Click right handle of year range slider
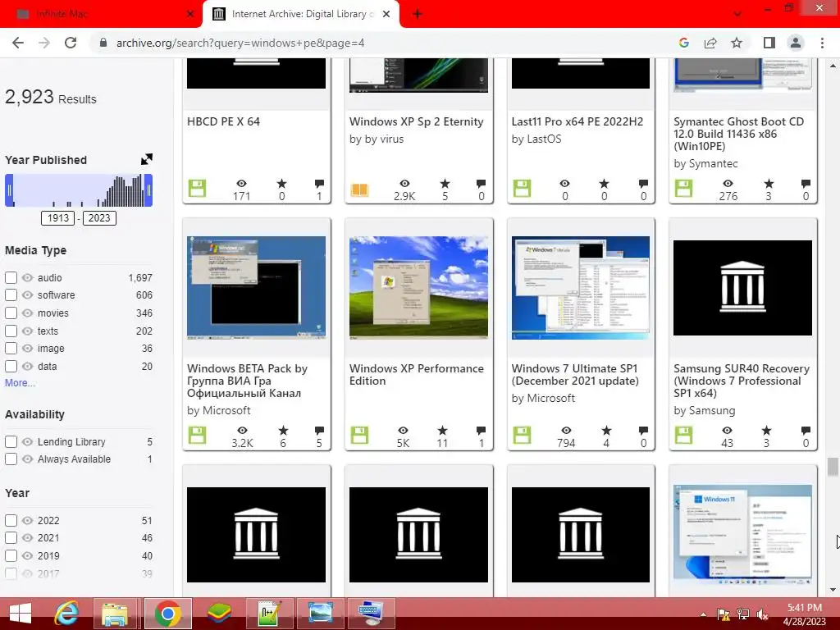 [148, 190]
